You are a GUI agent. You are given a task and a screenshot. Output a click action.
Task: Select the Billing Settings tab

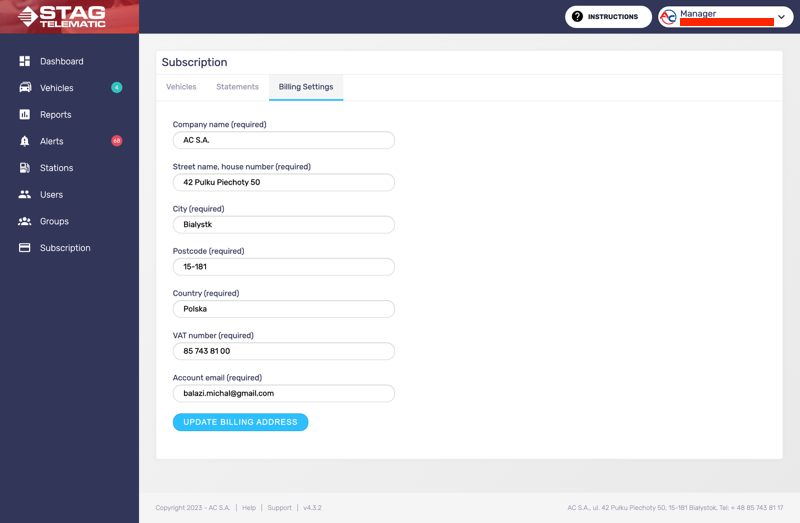[306, 87]
